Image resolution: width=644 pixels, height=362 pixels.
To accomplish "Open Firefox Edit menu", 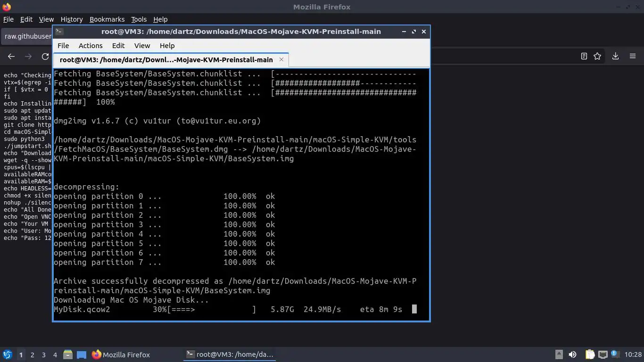I will pos(26,19).
